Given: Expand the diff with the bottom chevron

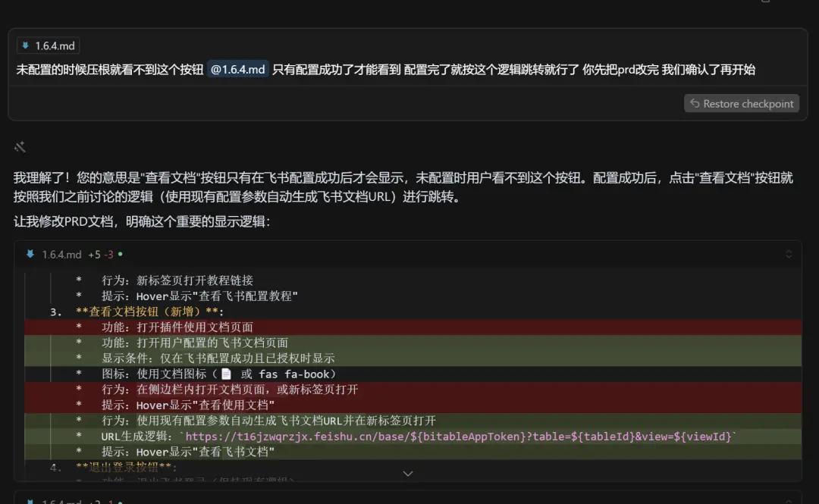Looking at the screenshot, I should point(408,474).
